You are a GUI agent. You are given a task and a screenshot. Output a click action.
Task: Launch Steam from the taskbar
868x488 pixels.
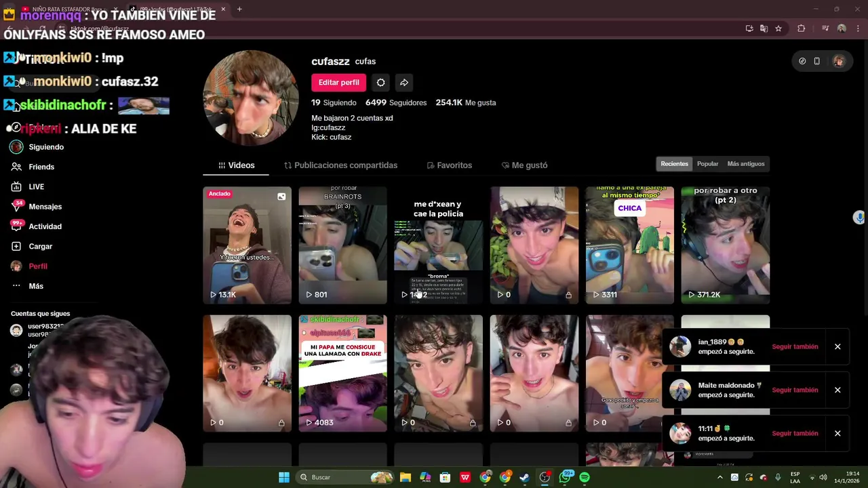coord(525,477)
